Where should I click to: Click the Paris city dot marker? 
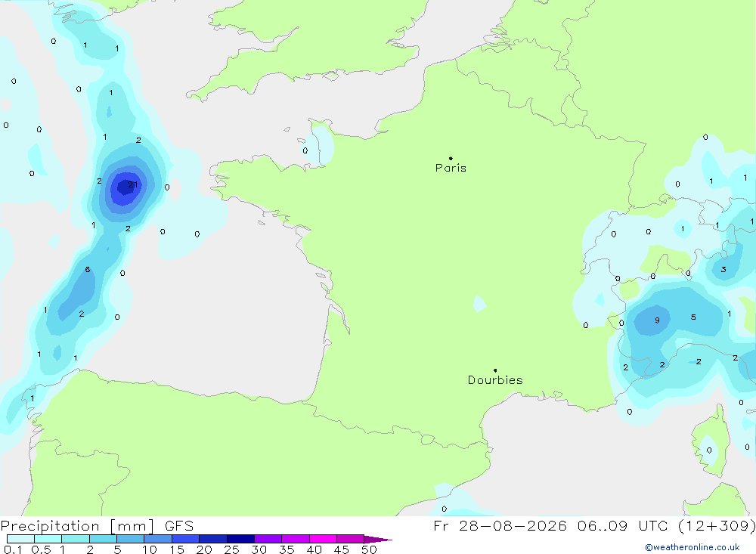[451, 158]
